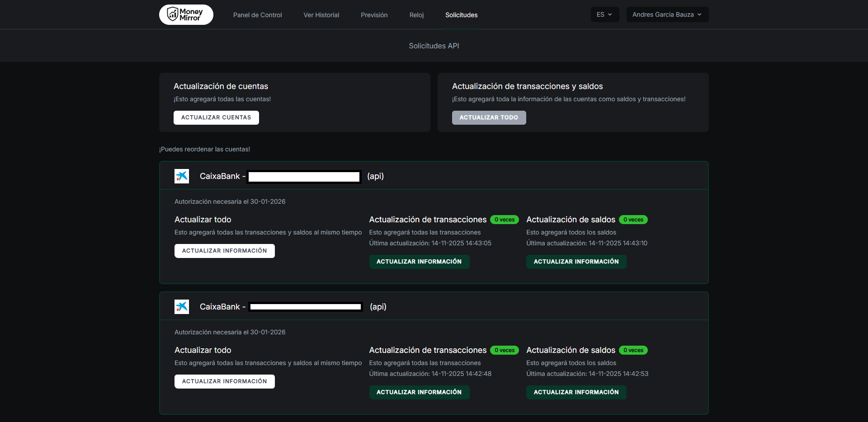Update balances for first CaixaBank account

click(x=576, y=262)
